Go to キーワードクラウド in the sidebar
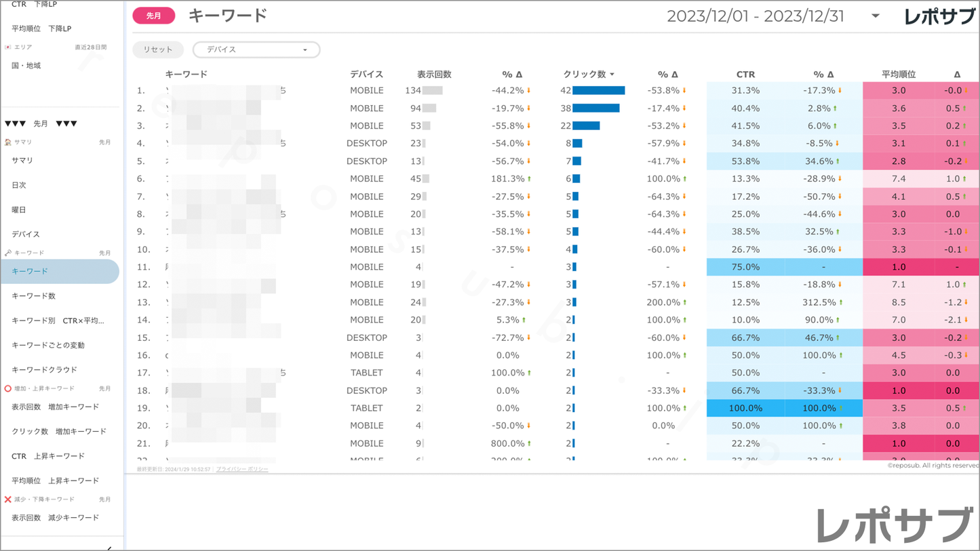This screenshot has height=551, width=980. (x=45, y=370)
